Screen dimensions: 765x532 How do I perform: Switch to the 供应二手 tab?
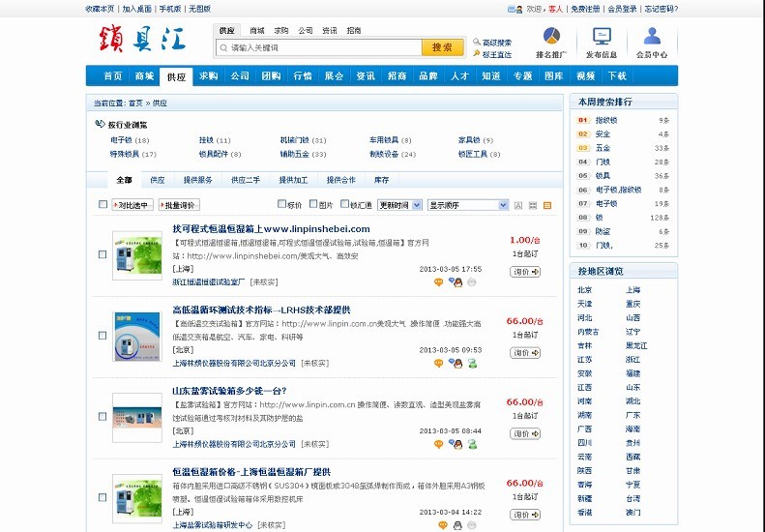(x=246, y=180)
